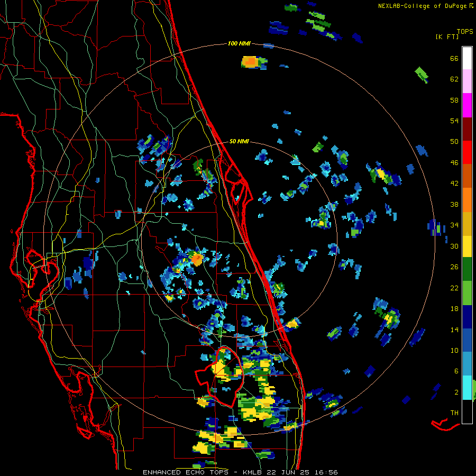Click legend value 26
Image resolution: width=476 pixels, height=476 pixels.
tap(454, 267)
